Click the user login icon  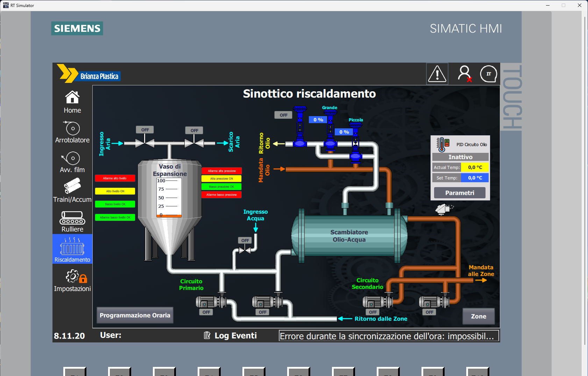[465, 74]
